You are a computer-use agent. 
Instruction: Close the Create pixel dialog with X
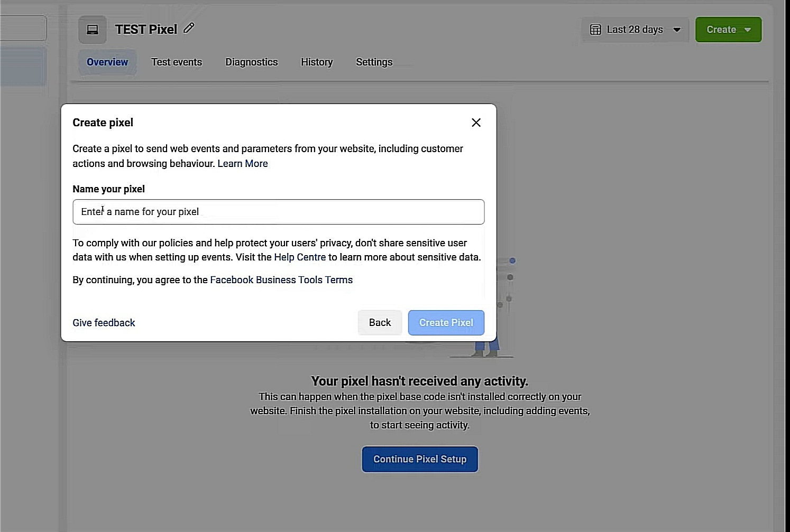click(x=476, y=123)
